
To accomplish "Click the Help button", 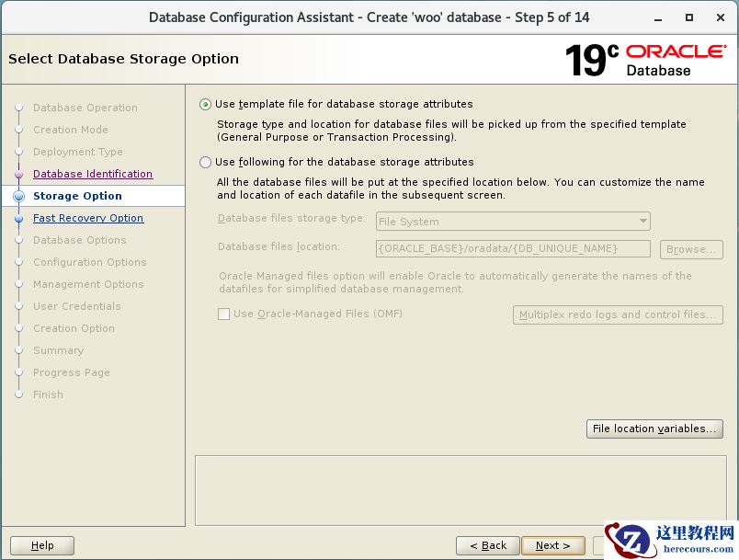I will 42,546.
